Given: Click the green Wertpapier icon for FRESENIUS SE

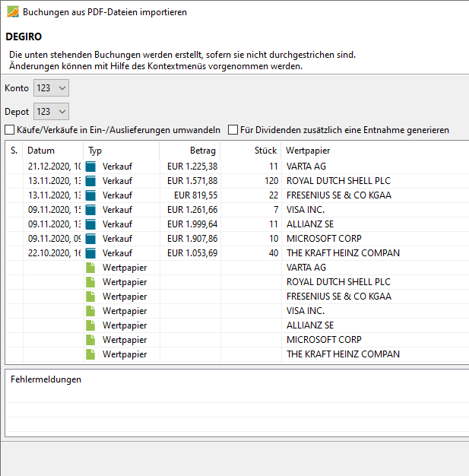Looking at the screenshot, I should pyautogui.click(x=90, y=297).
